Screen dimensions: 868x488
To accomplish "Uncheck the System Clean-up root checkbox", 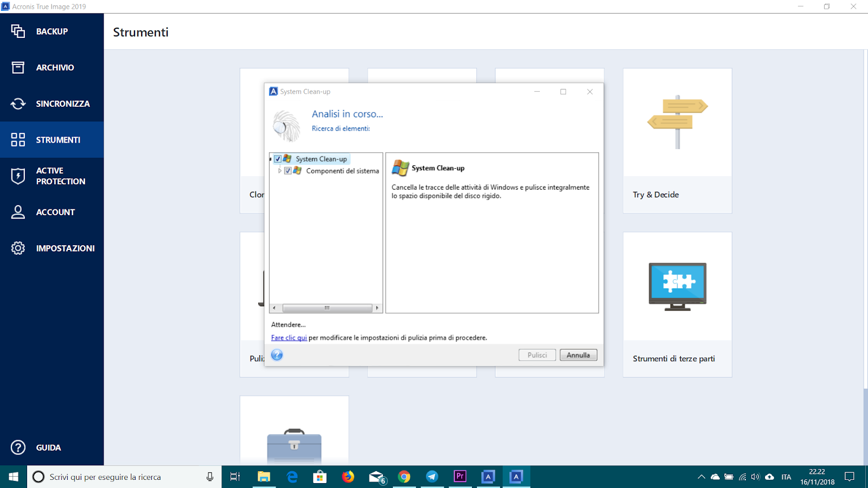I will [278, 159].
